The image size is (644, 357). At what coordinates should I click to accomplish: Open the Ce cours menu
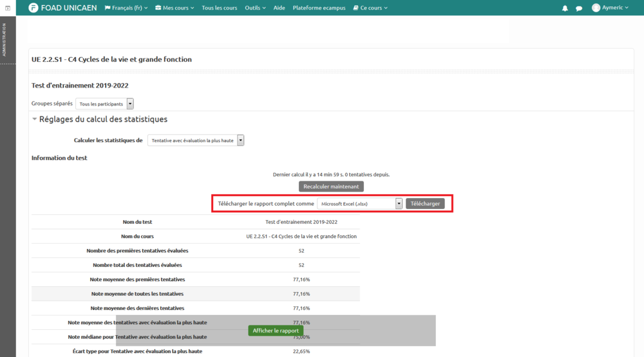pyautogui.click(x=370, y=8)
